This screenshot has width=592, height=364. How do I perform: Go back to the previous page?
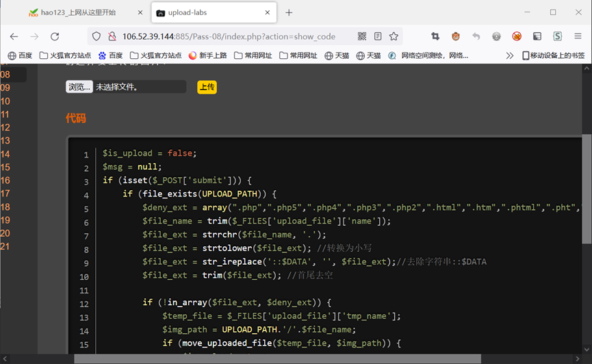click(14, 36)
